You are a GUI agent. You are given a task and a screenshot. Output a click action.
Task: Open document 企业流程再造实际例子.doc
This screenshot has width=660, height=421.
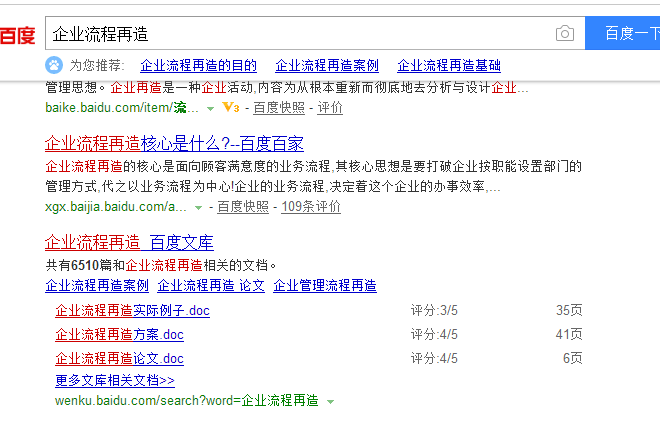(132, 311)
